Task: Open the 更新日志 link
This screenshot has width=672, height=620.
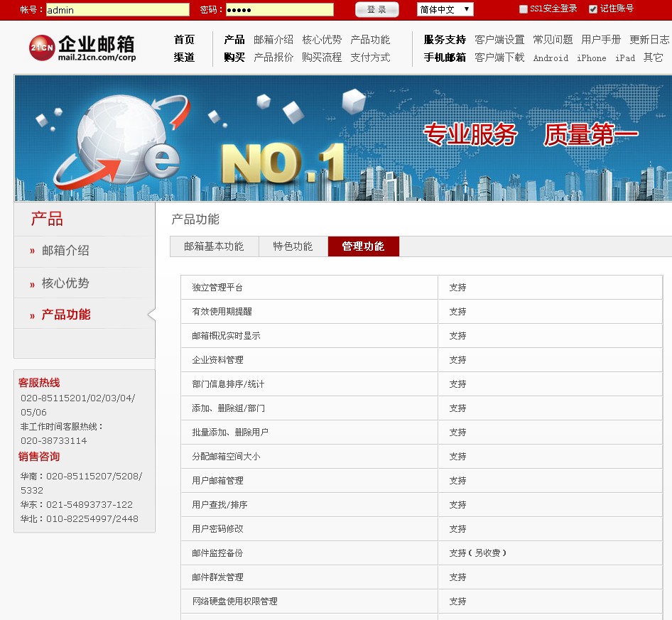Action: (649, 40)
